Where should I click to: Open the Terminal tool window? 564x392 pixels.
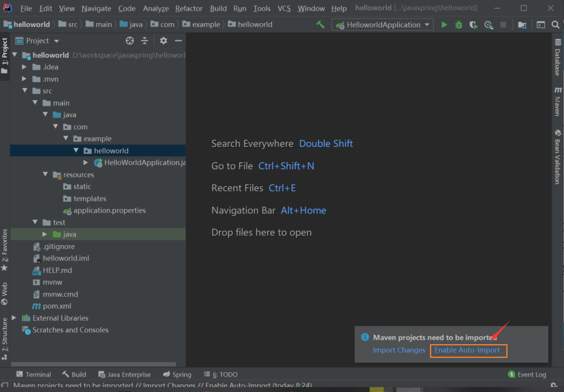coord(34,374)
